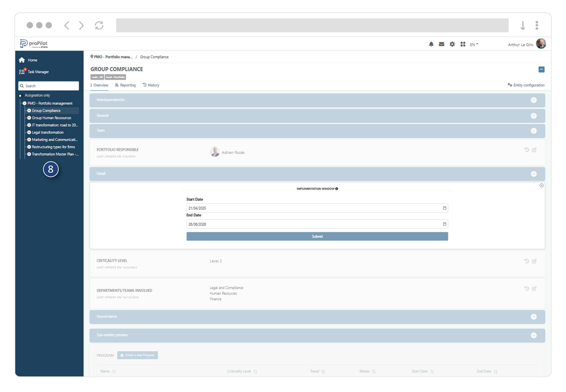Expand the Interdependencies section

click(x=533, y=100)
